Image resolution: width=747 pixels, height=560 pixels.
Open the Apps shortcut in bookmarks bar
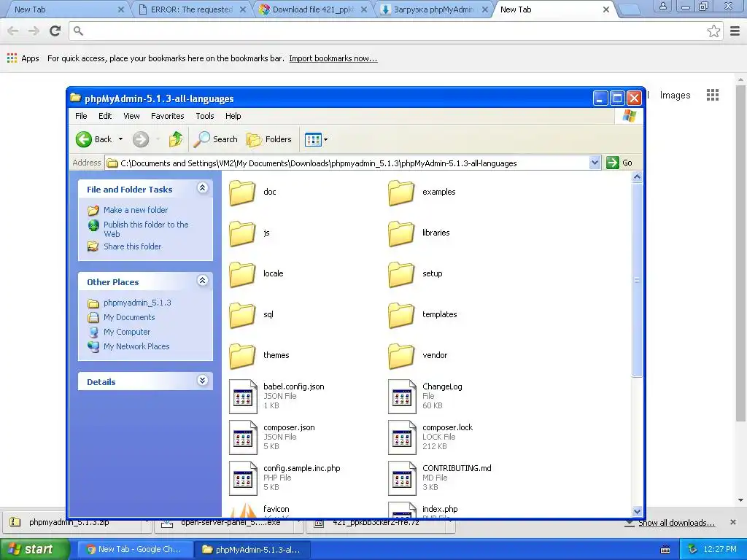(x=23, y=58)
